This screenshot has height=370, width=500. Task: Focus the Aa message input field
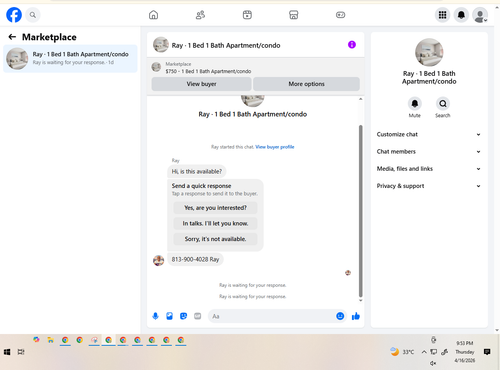click(272, 316)
